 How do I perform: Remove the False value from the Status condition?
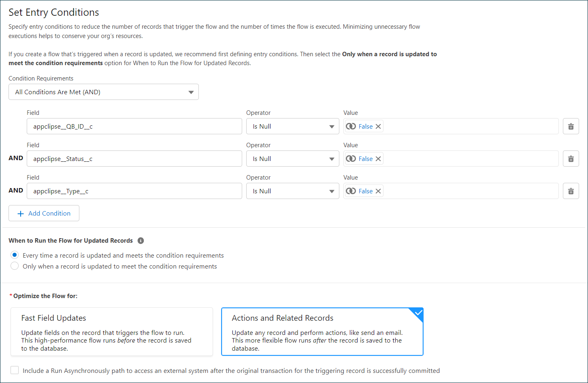tap(378, 158)
